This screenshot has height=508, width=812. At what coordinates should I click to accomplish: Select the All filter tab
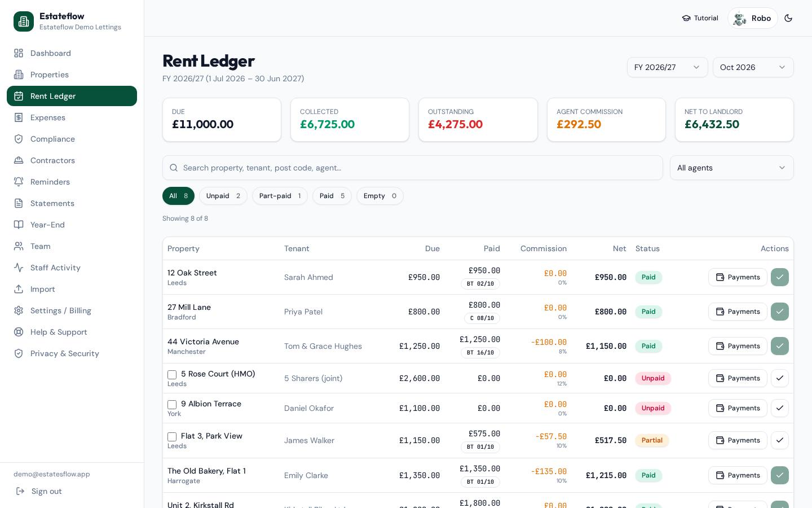(x=178, y=196)
